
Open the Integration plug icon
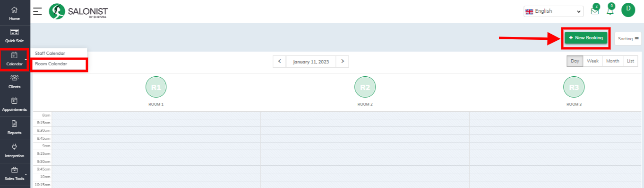(x=15, y=147)
